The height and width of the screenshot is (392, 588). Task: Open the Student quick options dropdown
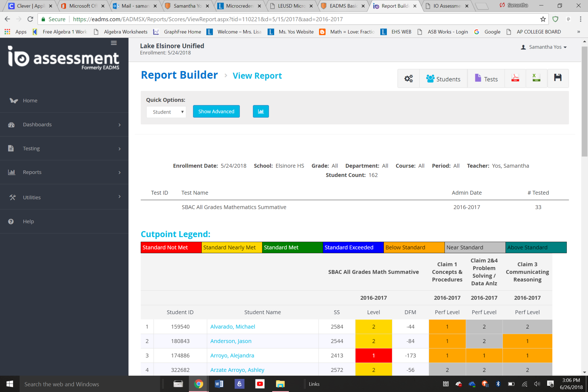tap(166, 112)
